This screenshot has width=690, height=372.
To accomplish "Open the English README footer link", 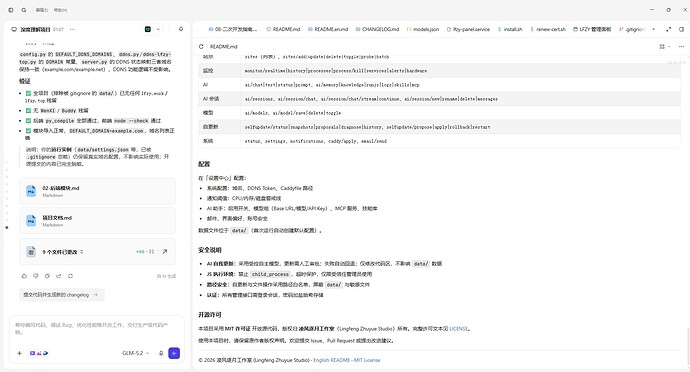I will click(332, 360).
